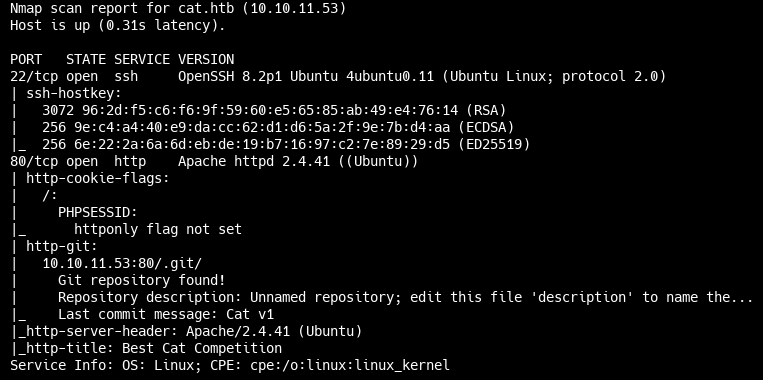Click the ED25519 hostkey fingerprint line

(x=286, y=145)
